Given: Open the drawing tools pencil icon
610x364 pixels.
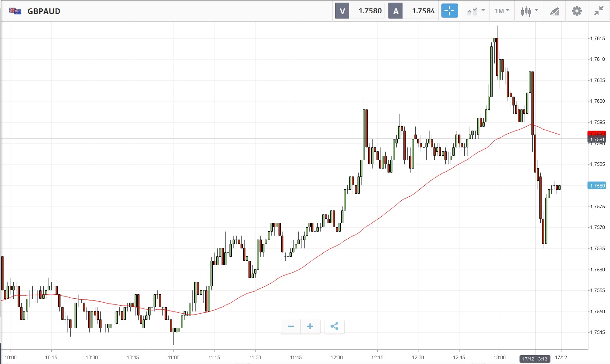Looking at the screenshot, I should pyautogui.click(x=555, y=11).
